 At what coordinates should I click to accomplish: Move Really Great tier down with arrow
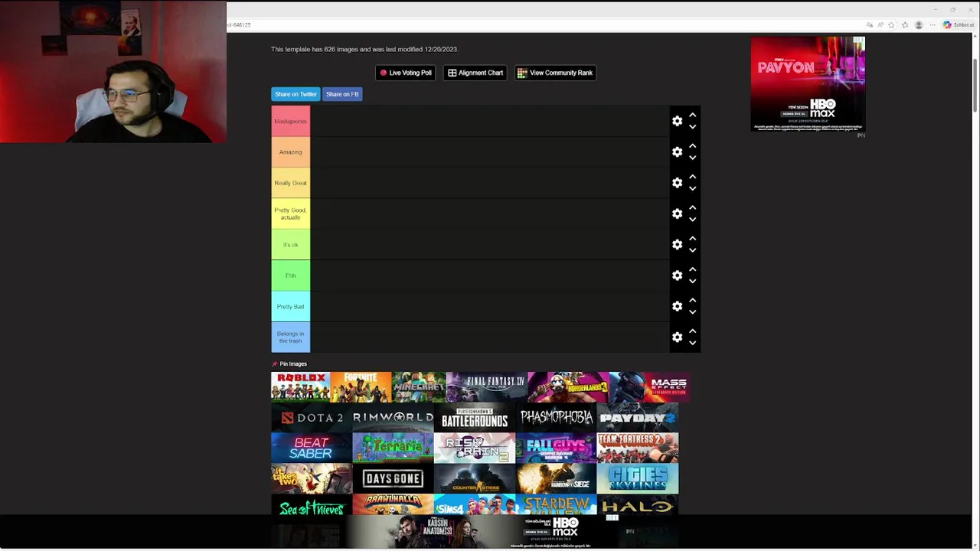[x=692, y=188]
